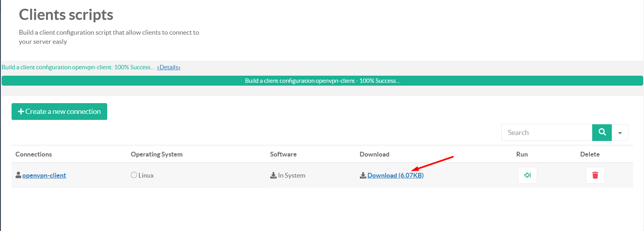Screen dimensions: 644x231
Task: Expand the search options dropdown caret
Action: [x=620, y=133]
